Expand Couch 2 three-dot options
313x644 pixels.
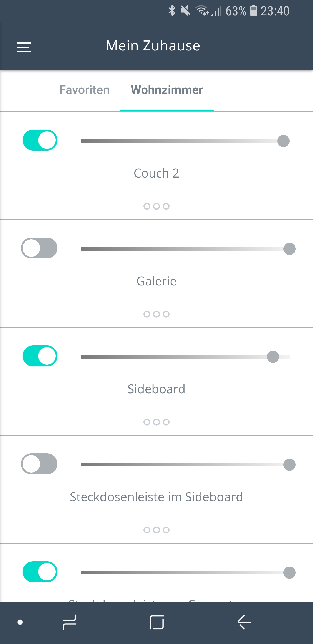click(x=156, y=206)
